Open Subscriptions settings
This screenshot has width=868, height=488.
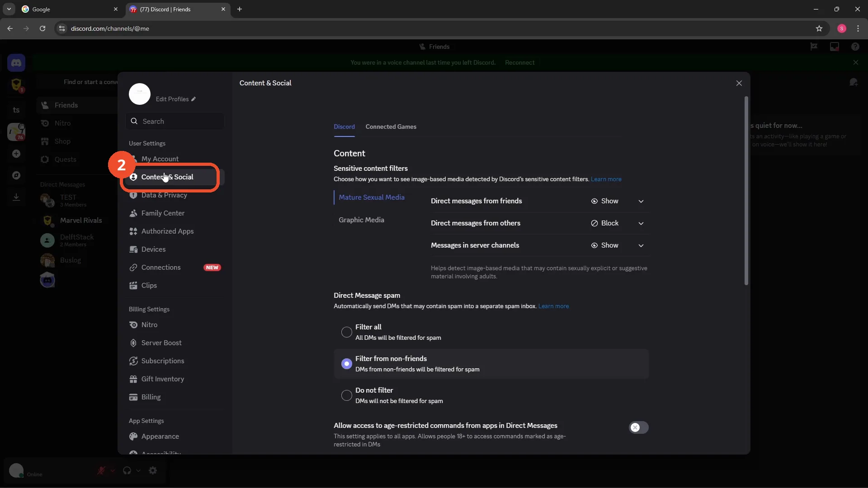tap(174, 361)
